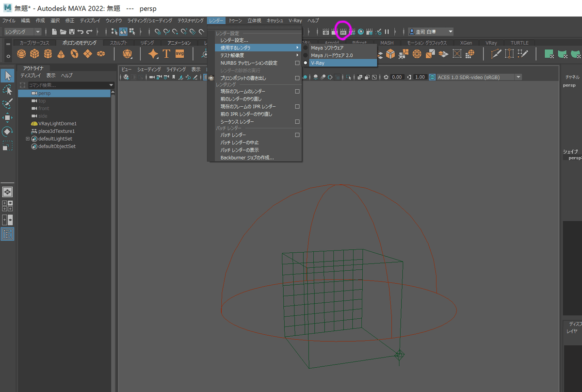Open the Outliner search filter dropdown arrow
Image resolution: width=582 pixels, height=392 pixels.
[111, 85]
